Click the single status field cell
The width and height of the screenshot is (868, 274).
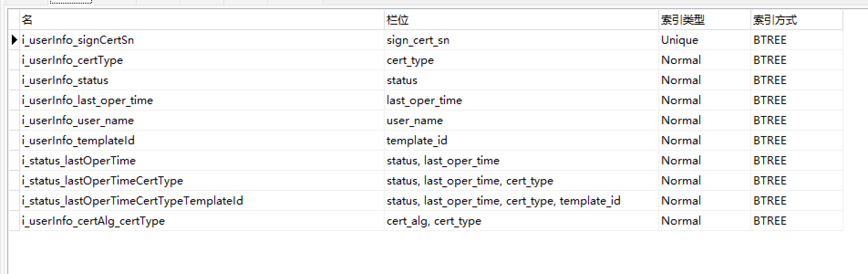coord(521,80)
